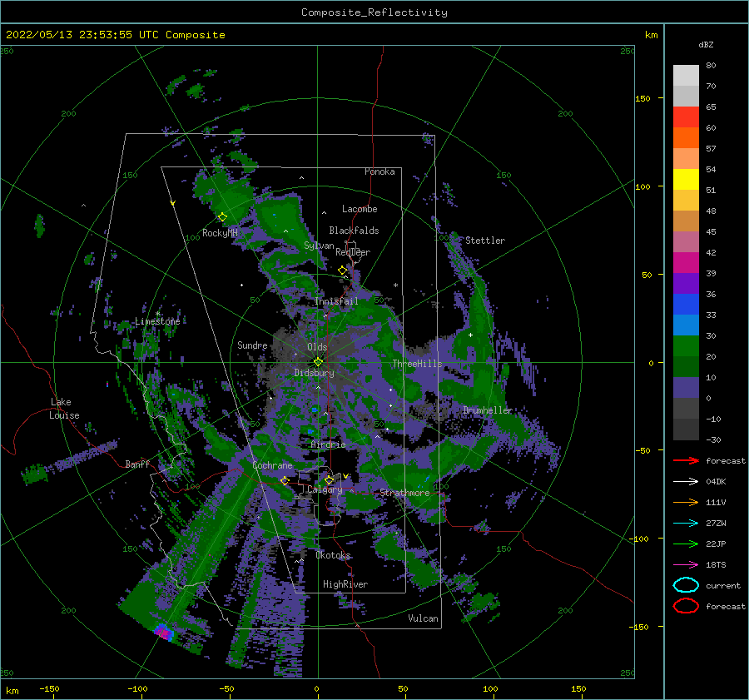Select the purple dBZ swatch above 36

click(686, 284)
